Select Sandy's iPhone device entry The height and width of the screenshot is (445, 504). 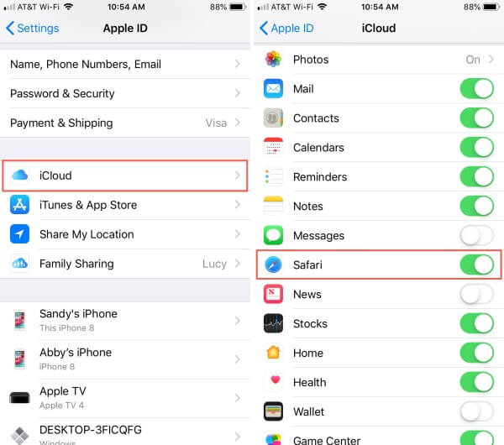pos(125,321)
